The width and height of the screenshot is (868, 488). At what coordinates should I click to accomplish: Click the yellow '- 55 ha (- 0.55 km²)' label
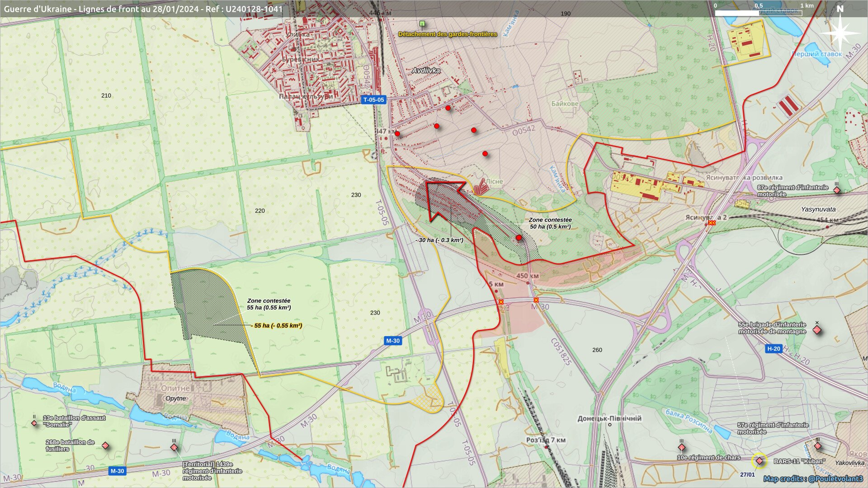277,325
